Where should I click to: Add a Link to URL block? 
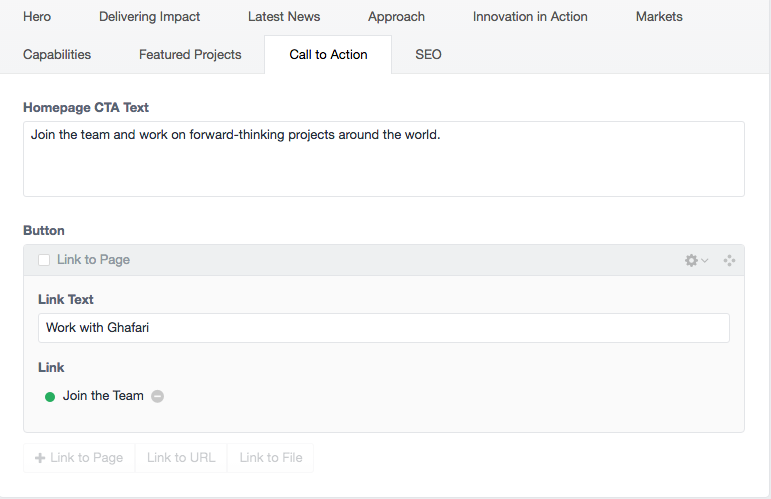click(x=181, y=458)
